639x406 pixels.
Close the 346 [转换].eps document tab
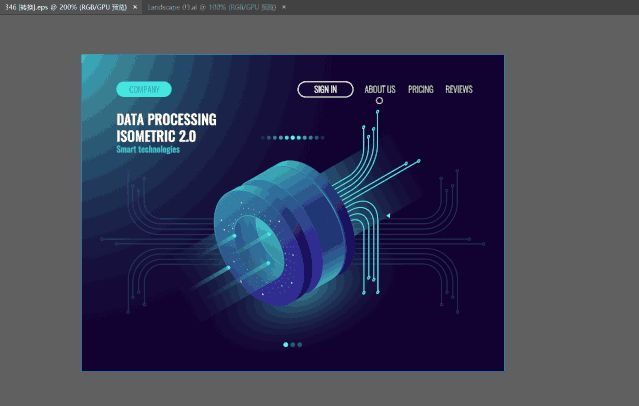pyautogui.click(x=135, y=7)
